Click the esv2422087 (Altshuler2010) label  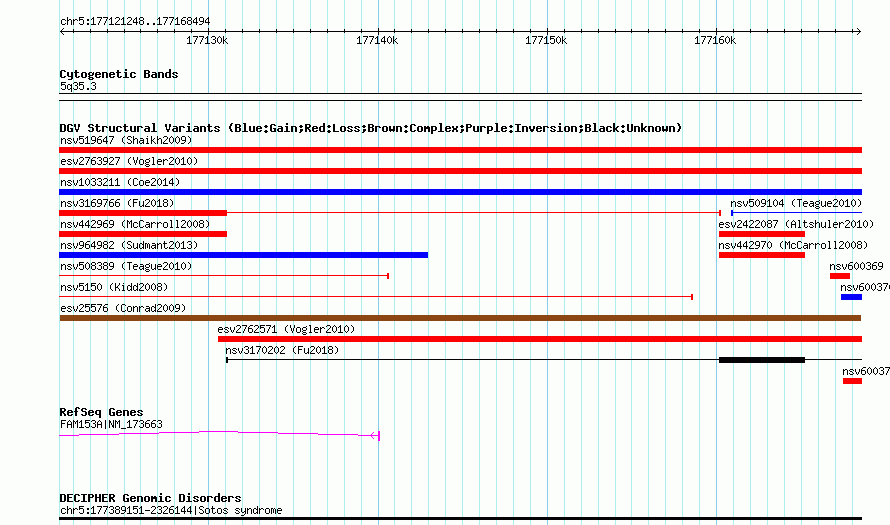point(796,224)
